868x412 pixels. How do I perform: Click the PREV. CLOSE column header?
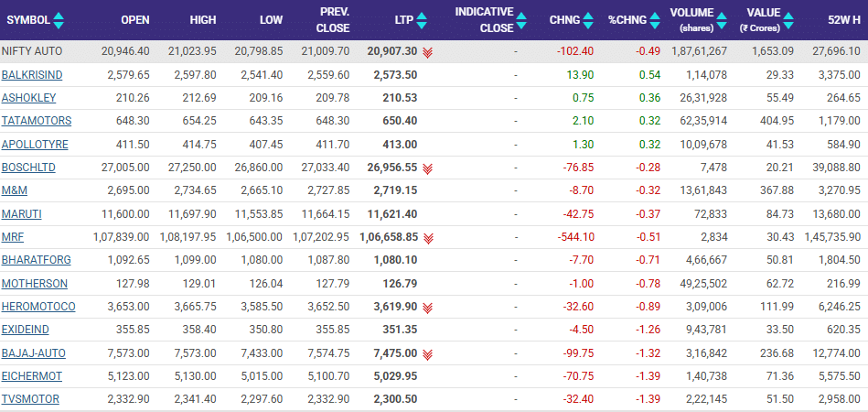tap(333, 20)
